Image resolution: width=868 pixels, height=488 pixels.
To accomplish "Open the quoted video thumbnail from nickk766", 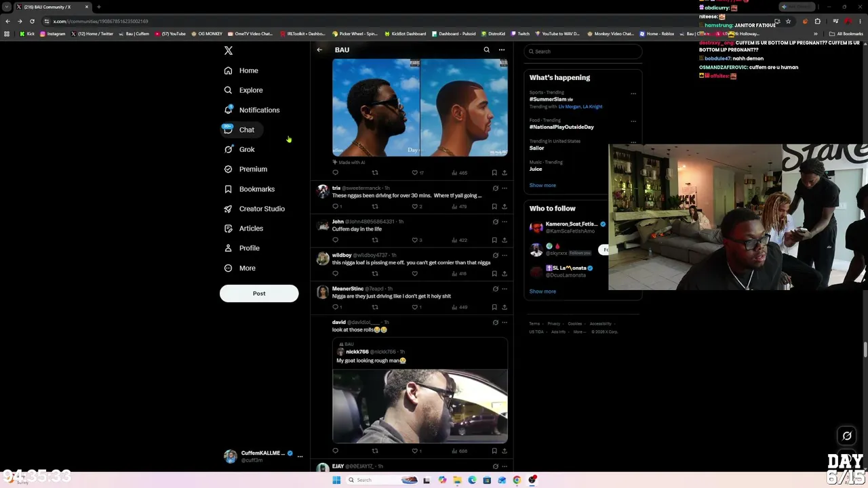I will pyautogui.click(x=420, y=406).
